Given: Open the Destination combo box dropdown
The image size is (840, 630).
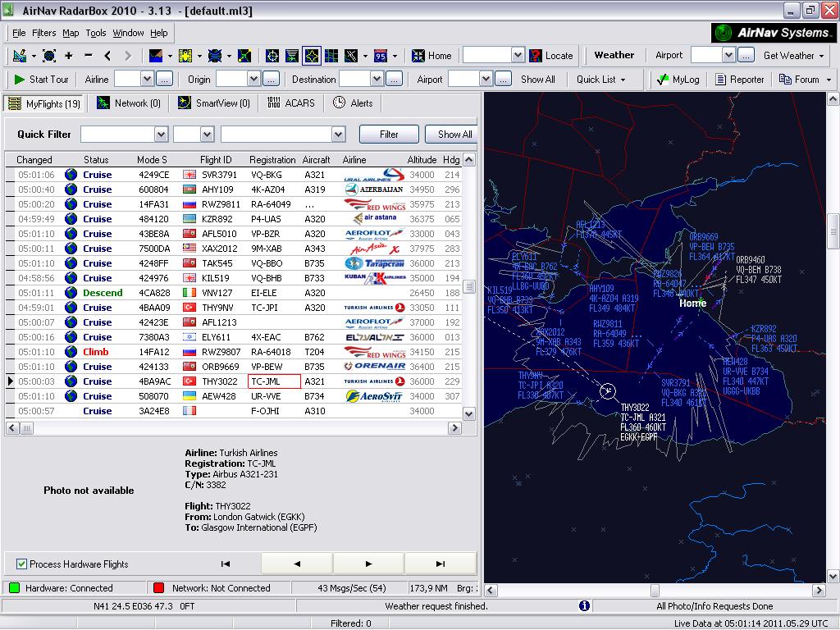Looking at the screenshot, I should [377, 80].
